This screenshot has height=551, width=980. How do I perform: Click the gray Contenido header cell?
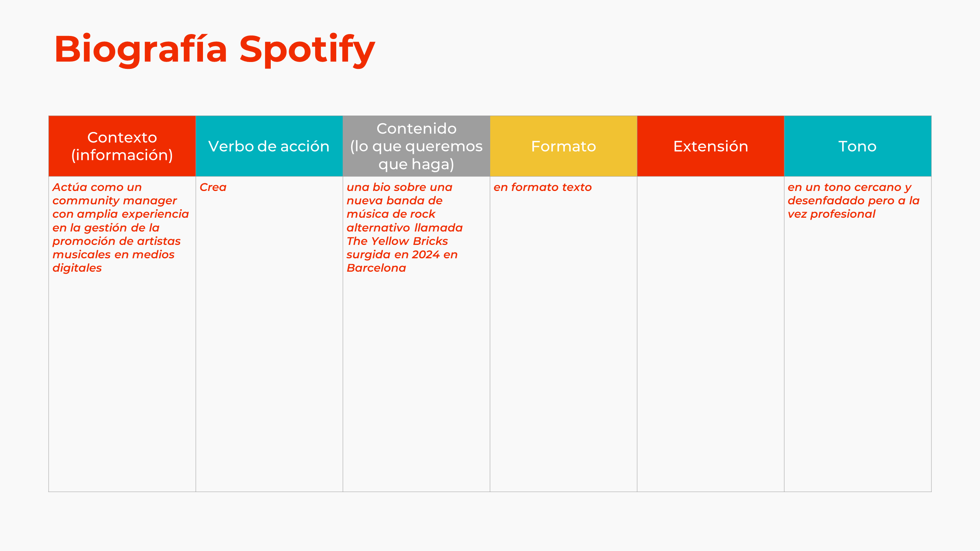click(x=416, y=146)
